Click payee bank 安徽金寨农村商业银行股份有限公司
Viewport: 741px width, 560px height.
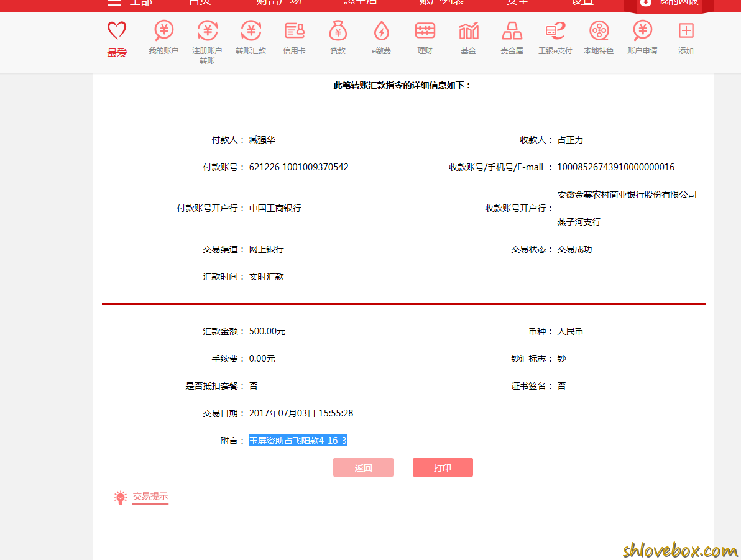627,194
